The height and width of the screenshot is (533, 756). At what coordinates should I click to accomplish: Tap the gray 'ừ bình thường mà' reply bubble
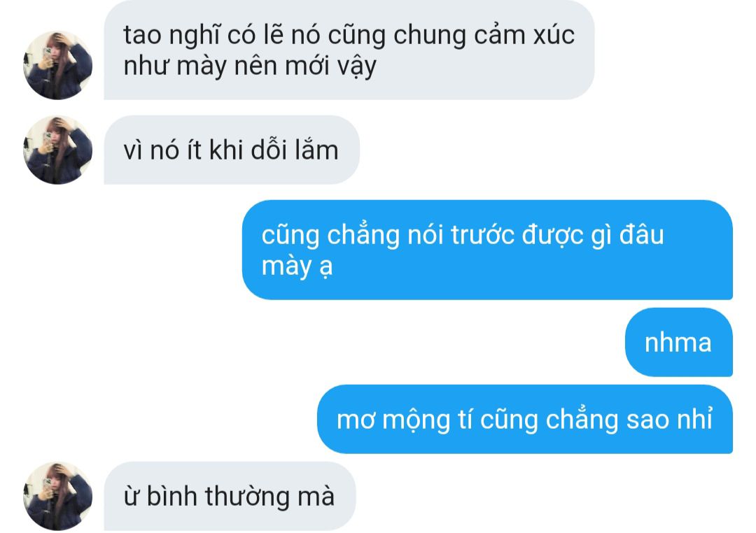pyautogui.click(x=230, y=496)
